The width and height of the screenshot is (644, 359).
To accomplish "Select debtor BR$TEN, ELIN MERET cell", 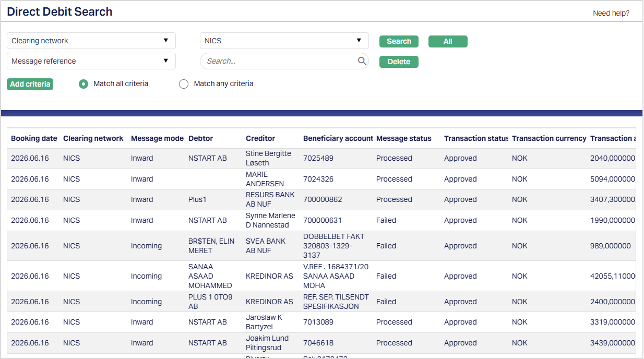I will pos(211,246).
